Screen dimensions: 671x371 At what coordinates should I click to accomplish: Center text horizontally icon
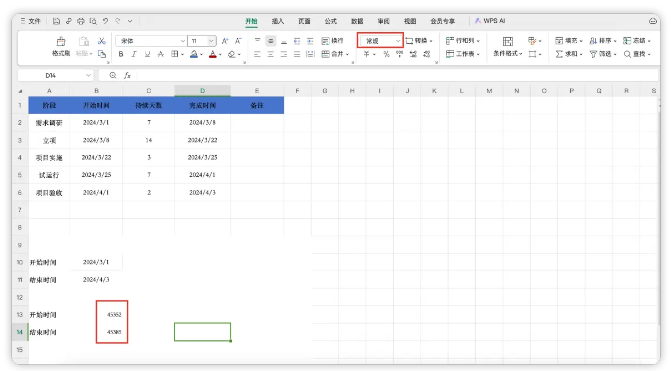[270, 54]
